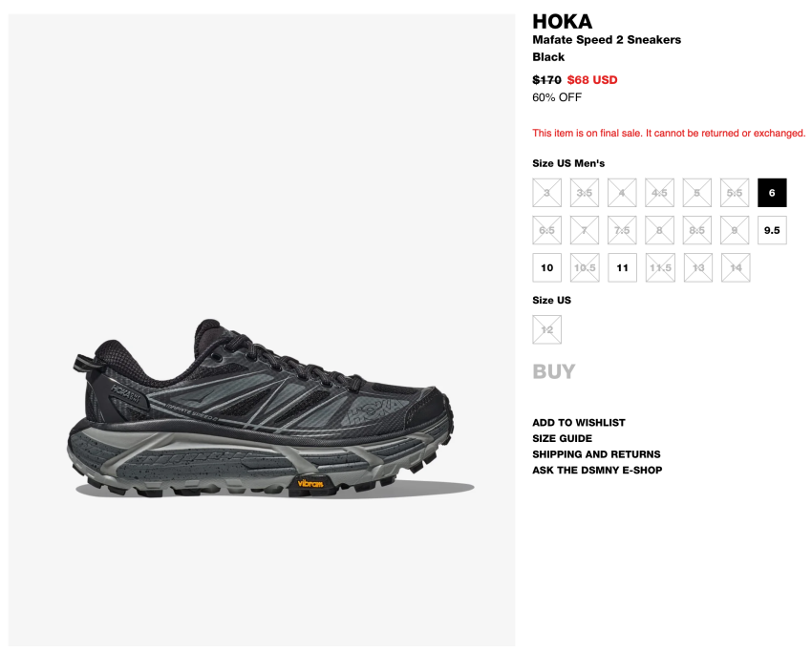The height and width of the screenshot is (652, 812).
Task: Click crossed-out size 11.5 box
Action: click(660, 267)
